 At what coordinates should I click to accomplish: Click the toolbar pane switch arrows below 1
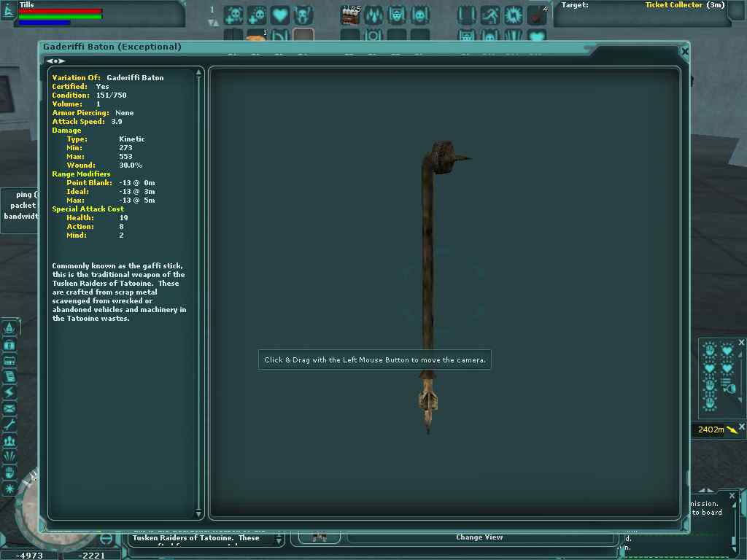click(x=214, y=23)
